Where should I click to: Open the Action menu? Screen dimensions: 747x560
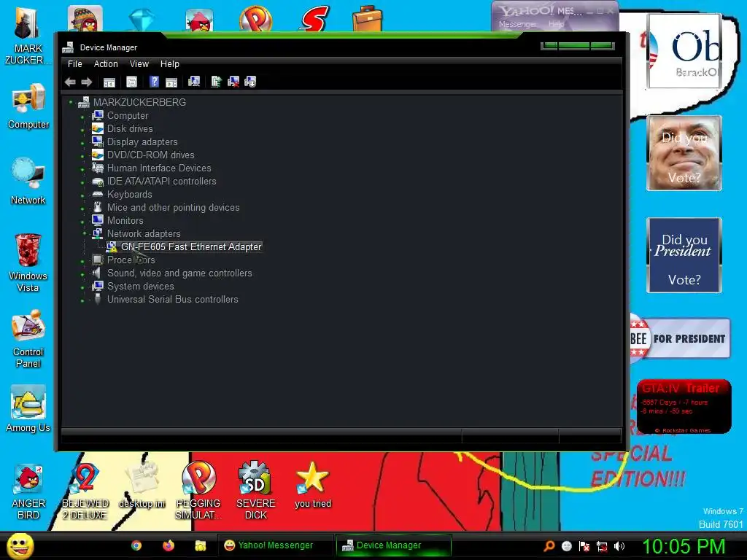coord(106,64)
